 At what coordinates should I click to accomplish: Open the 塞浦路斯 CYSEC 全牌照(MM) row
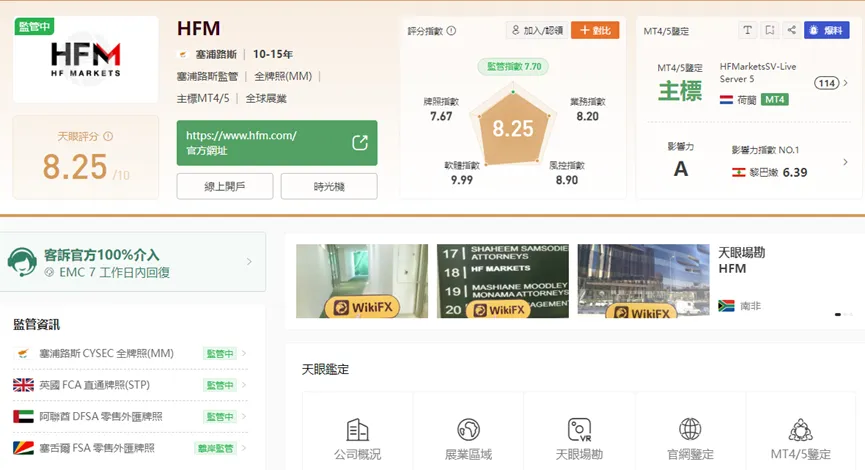130,353
